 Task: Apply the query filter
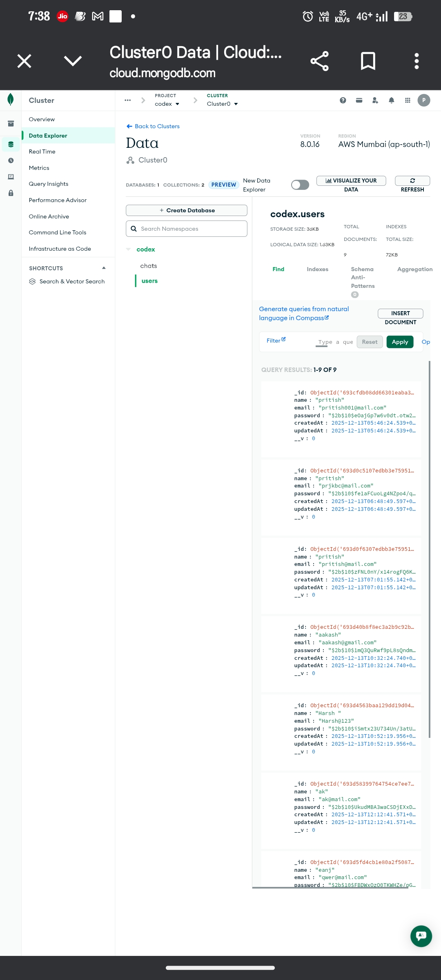tap(400, 342)
